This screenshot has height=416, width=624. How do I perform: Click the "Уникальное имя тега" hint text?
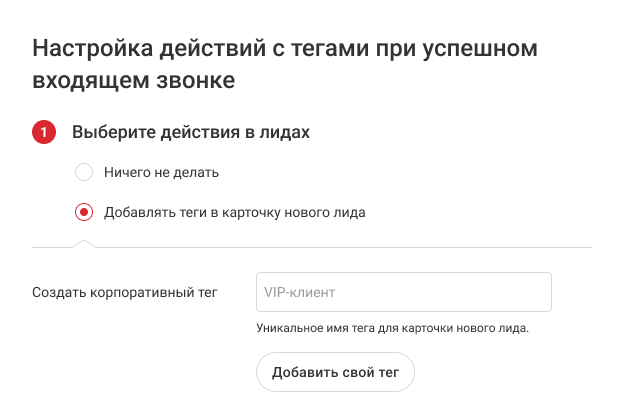point(392,328)
